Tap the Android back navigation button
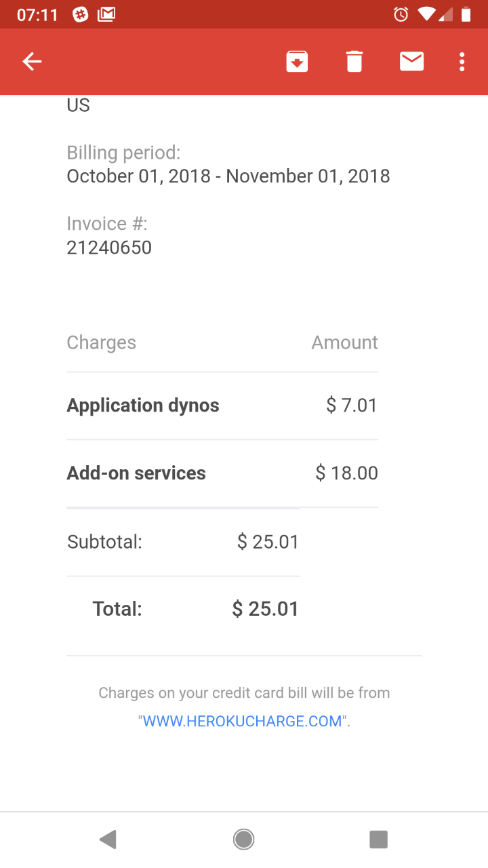Screen dimensions: 488x868 tap(108, 840)
